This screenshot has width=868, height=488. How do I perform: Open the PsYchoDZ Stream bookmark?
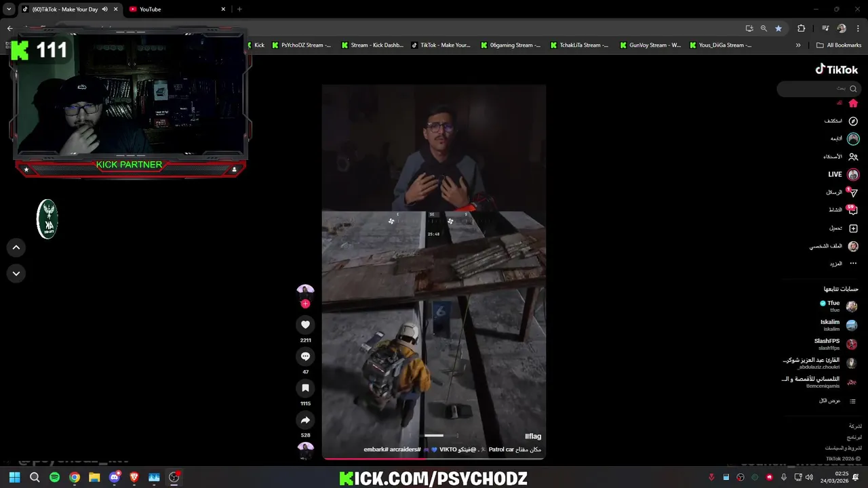[302, 45]
